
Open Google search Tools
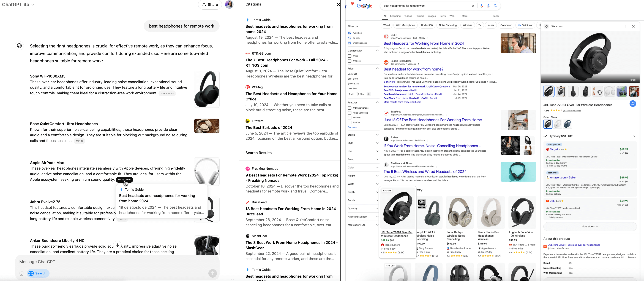(496, 16)
